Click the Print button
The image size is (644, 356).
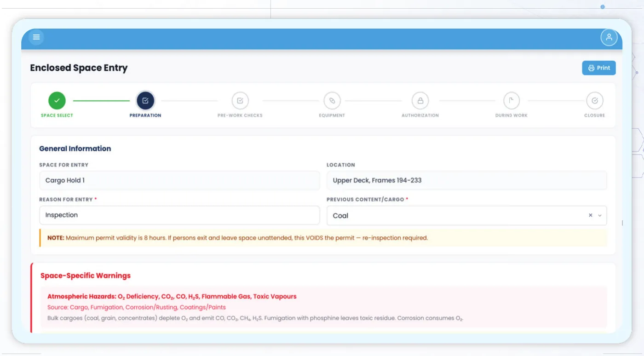[x=599, y=68]
